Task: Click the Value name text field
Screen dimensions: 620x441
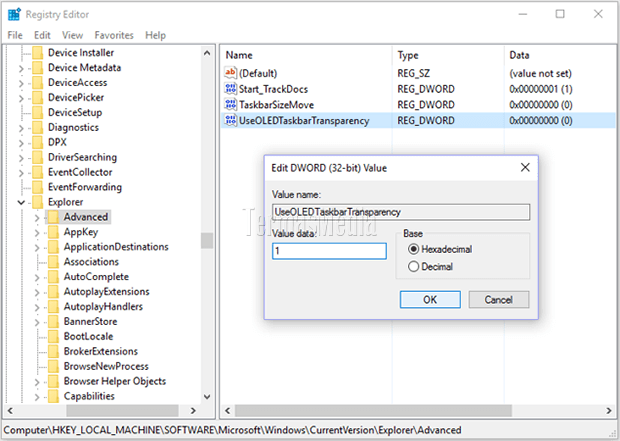Action: pos(401,212)
